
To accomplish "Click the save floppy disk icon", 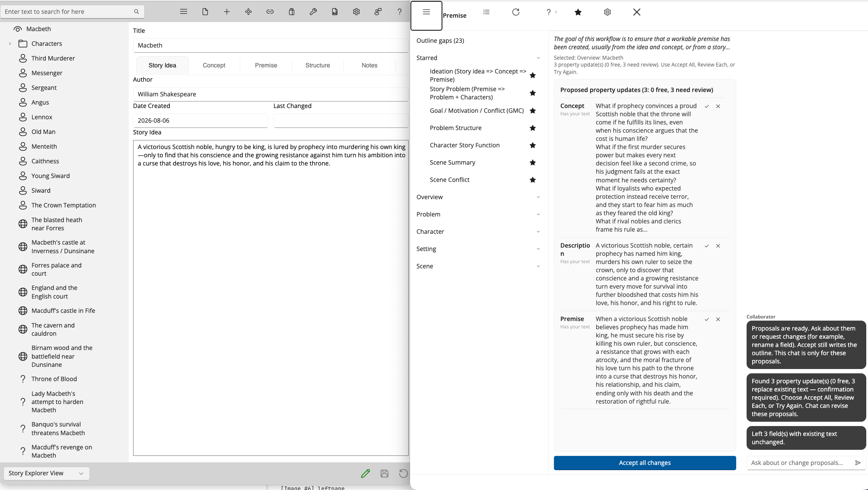I will [385, 474].
